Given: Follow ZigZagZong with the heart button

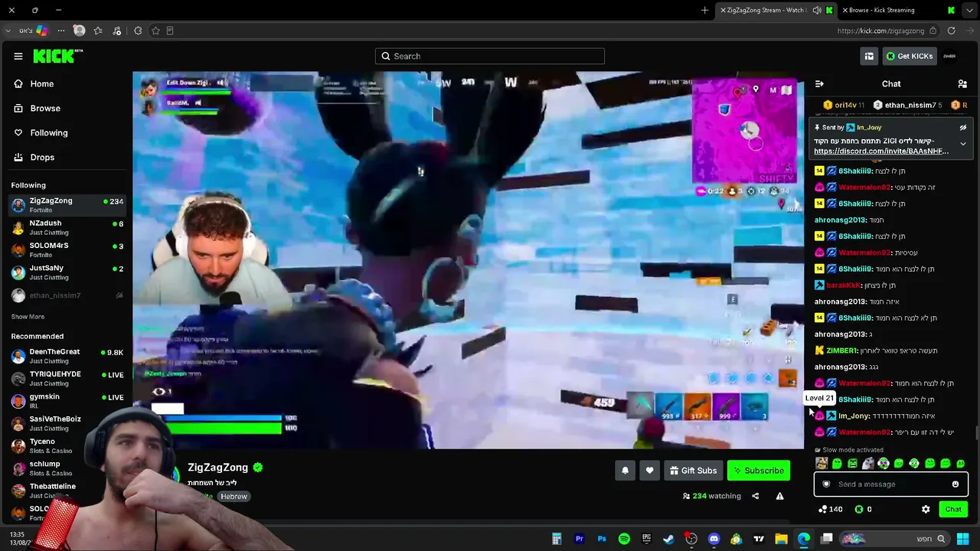Looking at the screenshot, I should coord(649,471).
